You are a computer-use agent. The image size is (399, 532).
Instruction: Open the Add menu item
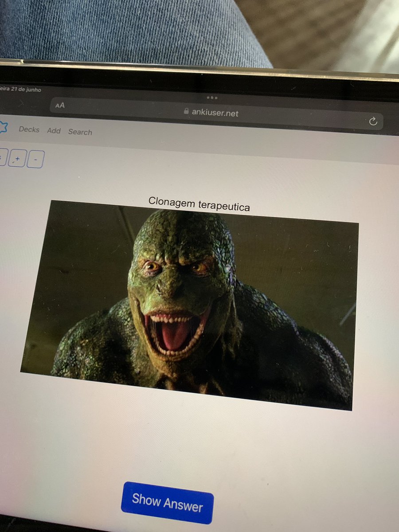pos(54,130)
